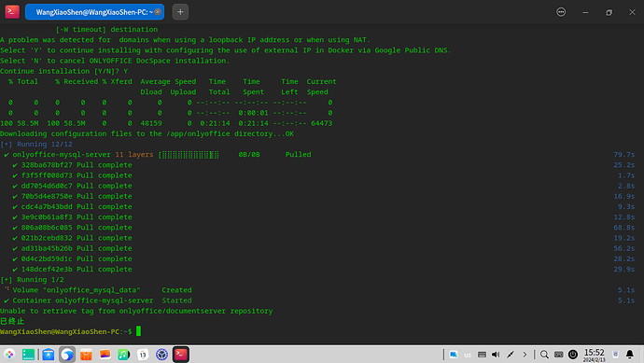This screenshot has width=644, height=363.
Task: Open the terminal app icon in the title bar
Action: (12, 11)
